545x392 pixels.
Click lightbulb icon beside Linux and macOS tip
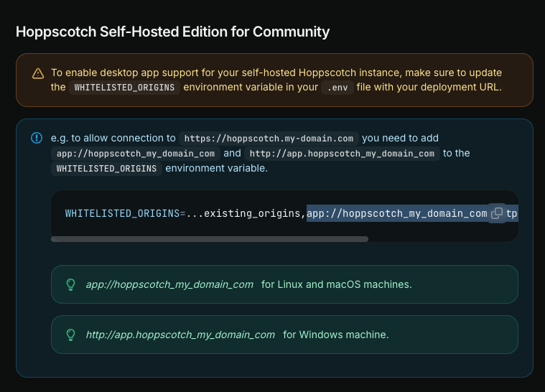point(70,284)
